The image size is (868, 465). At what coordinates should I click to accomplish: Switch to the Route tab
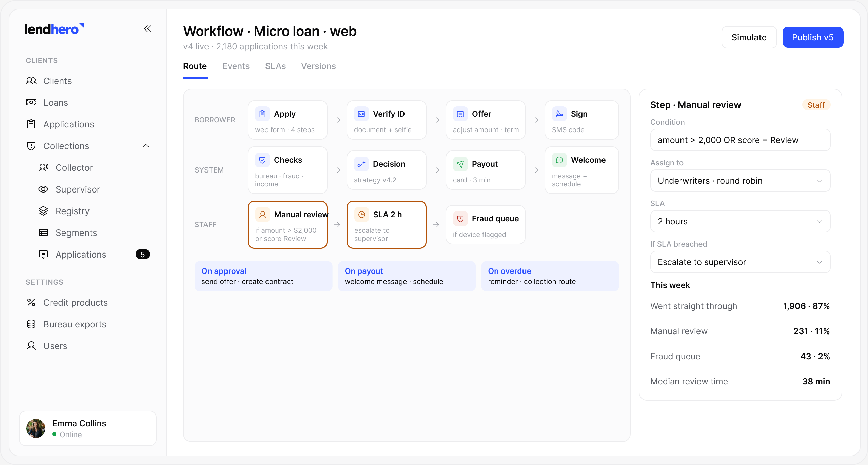(x=195, y=66)
